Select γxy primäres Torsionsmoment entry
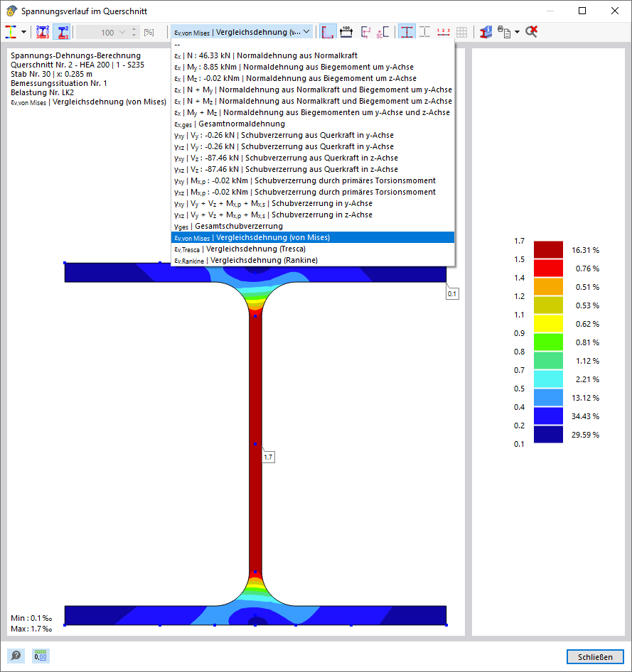Screen dimensions: 632x672 pos(313,180)
